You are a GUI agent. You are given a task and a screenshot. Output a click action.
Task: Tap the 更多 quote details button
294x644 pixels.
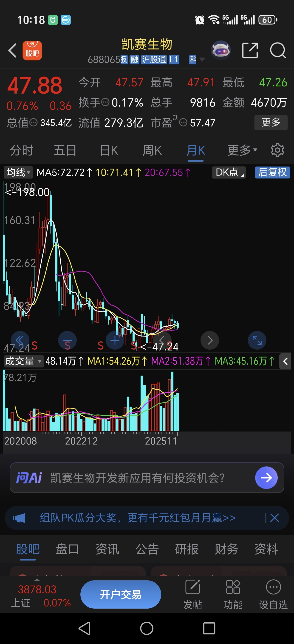tap(271, 123)
